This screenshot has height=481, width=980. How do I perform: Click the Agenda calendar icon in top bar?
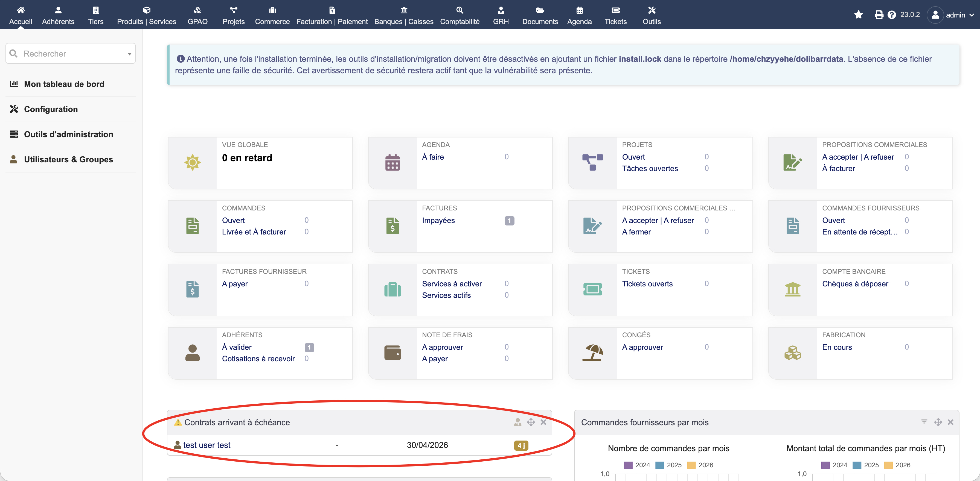(579, 10)
